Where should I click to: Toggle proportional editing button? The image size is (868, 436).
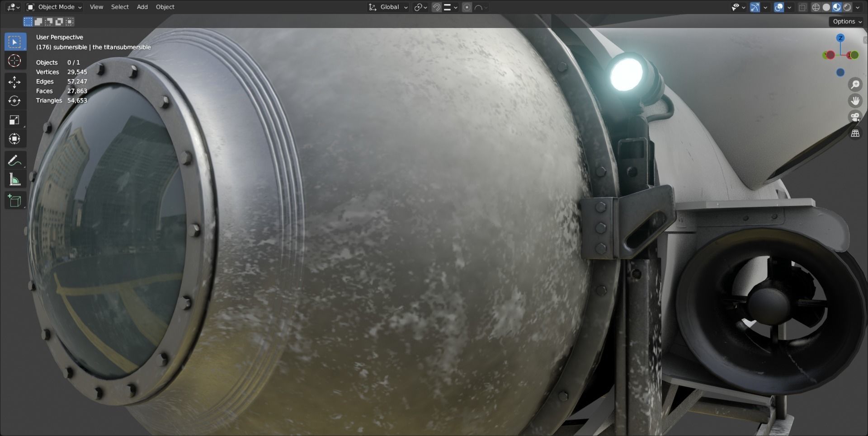click(x=467, y=7)
